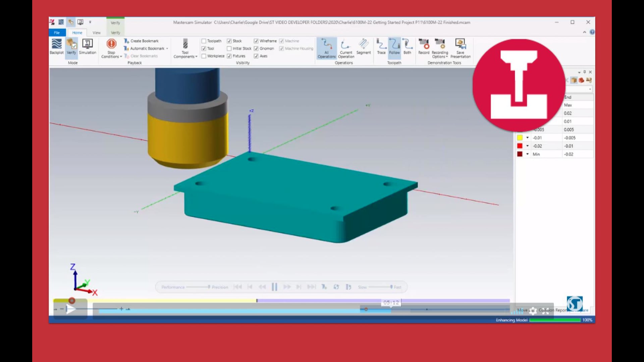Expand dropdown beside yellow swatch
This screenshot has height=362, width=644.
[x=527, y=138]
